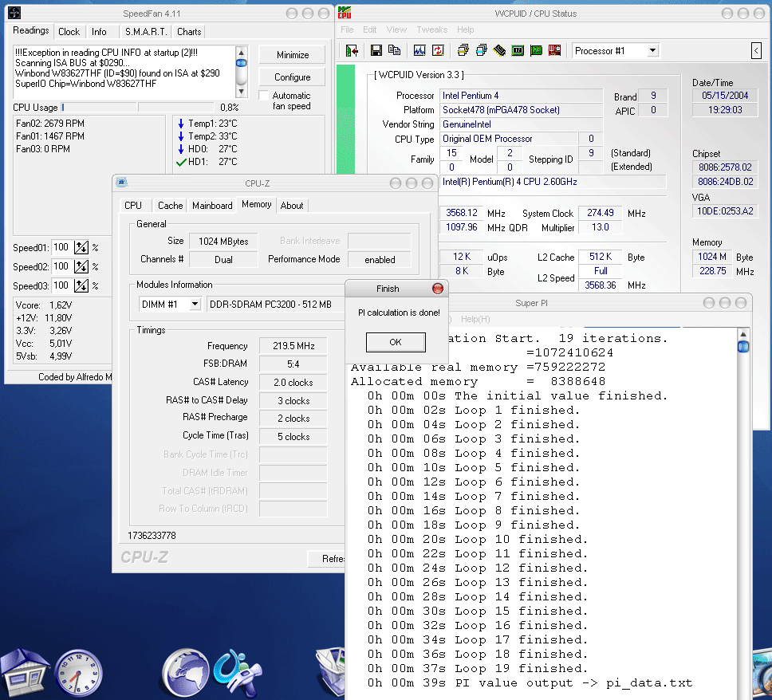Click the Refresh button in CPU-Z
The image size is (772, 700).
coord(326,558)
